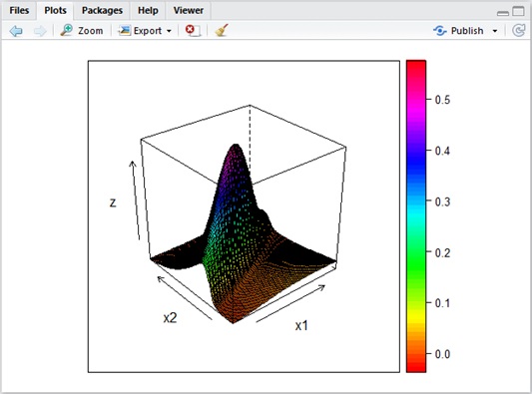Click the Publish icon
The height and width of the screenshot is (394, 532).
[x=440, y=31]
